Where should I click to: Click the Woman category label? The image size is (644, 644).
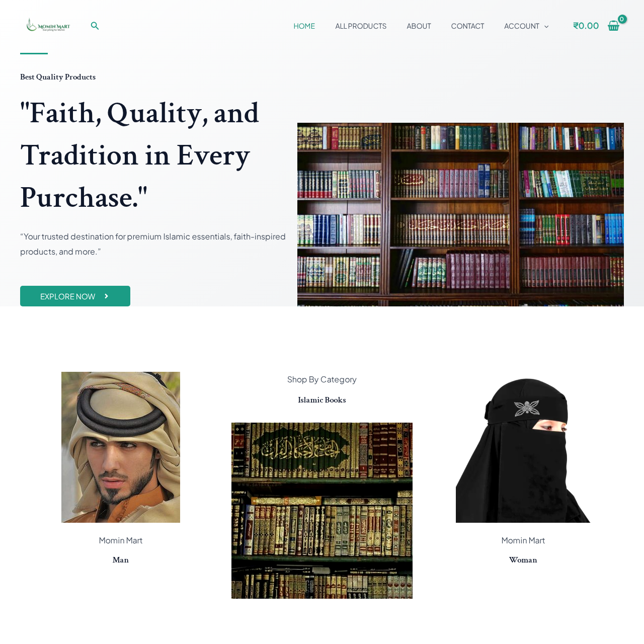[x=523, y=560]
